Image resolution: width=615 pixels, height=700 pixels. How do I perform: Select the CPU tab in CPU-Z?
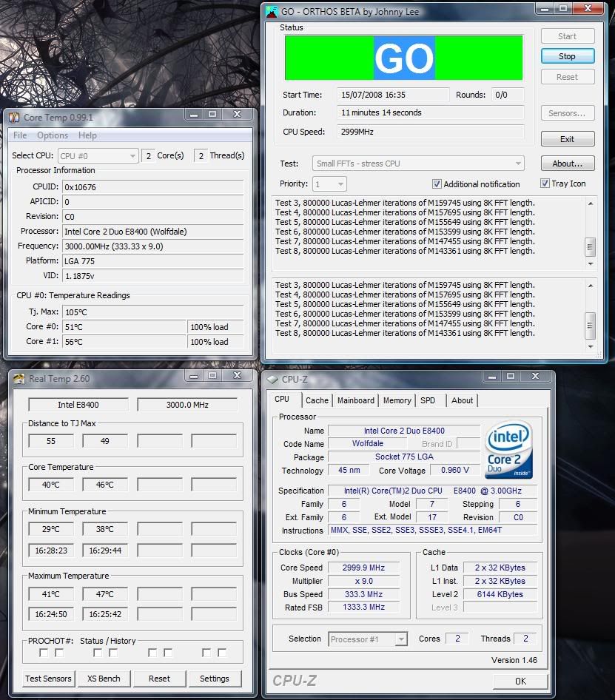[282, 399]
